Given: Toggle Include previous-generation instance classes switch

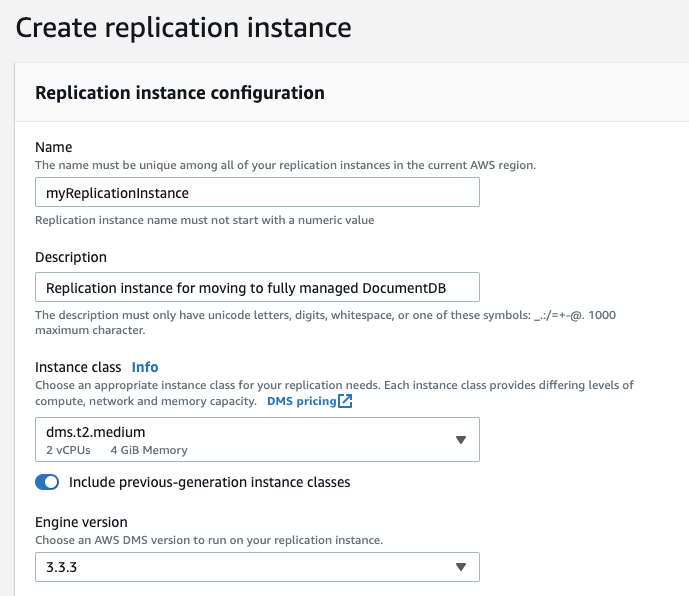Looking at the screenshot, I should click(47, 482).
